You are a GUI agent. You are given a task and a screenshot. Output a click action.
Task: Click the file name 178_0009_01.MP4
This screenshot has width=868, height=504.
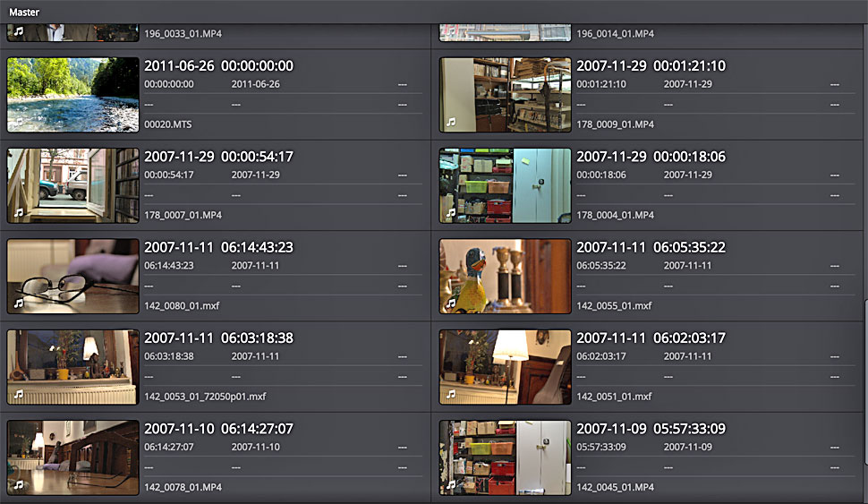click(615, 124)
